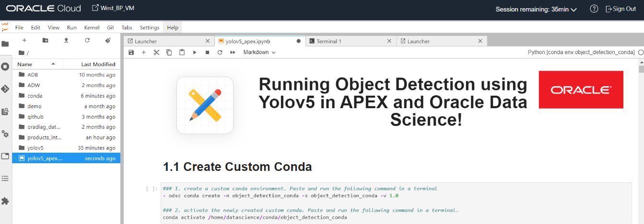Click the JupyterLab logo icon

tap(5, 27)
